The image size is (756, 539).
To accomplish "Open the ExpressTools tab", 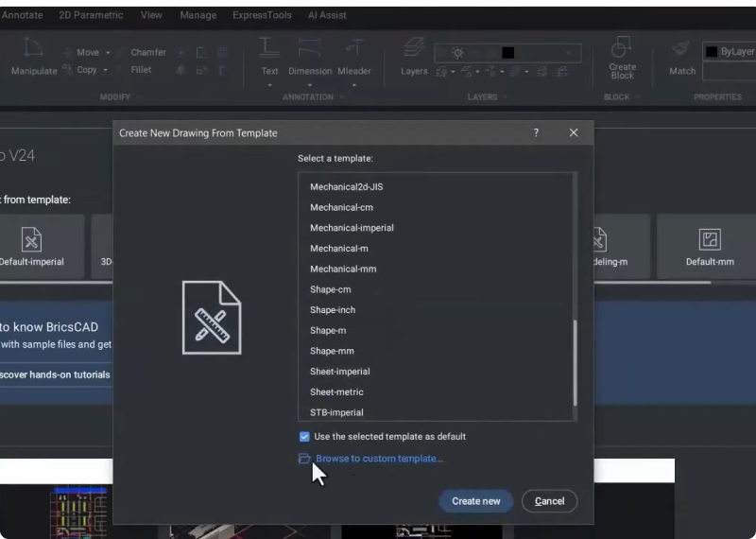I will pyautogui.click(x=262, y=15).
